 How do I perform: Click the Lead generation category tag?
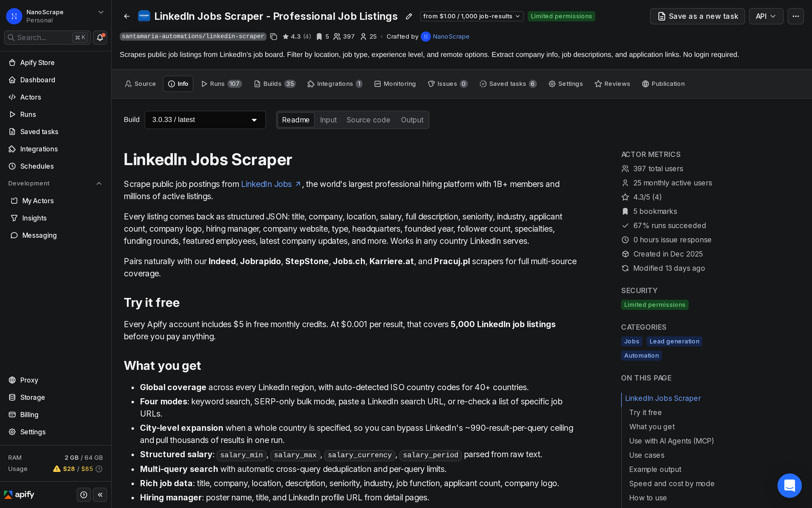coord(674,341)
